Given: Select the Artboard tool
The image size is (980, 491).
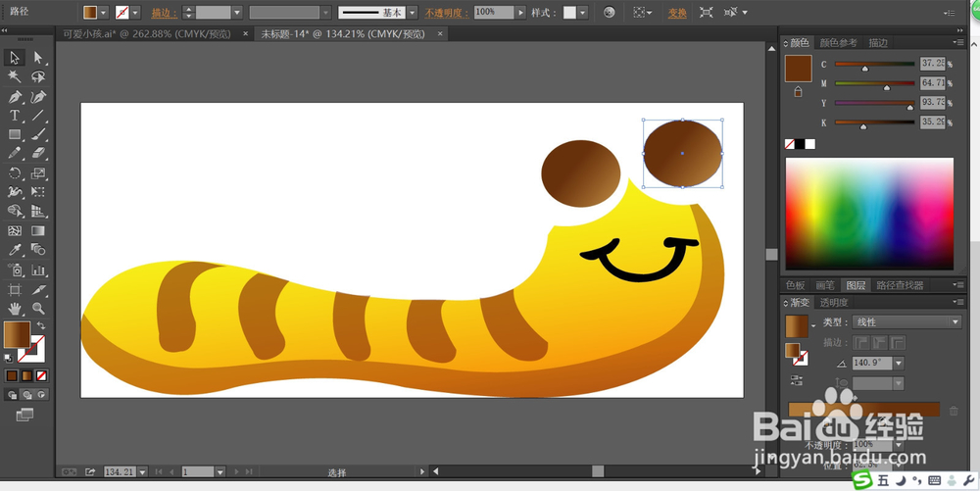Looking at the screenshot, I should click(x=15, y=289).
